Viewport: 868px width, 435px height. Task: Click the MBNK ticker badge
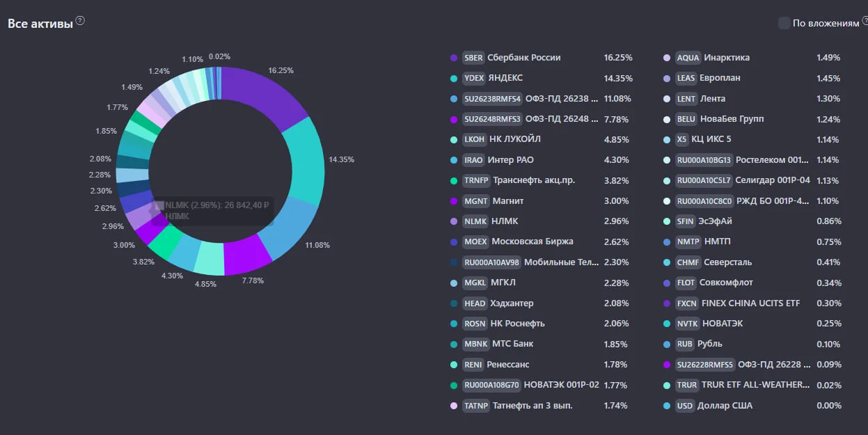(475, 344)
